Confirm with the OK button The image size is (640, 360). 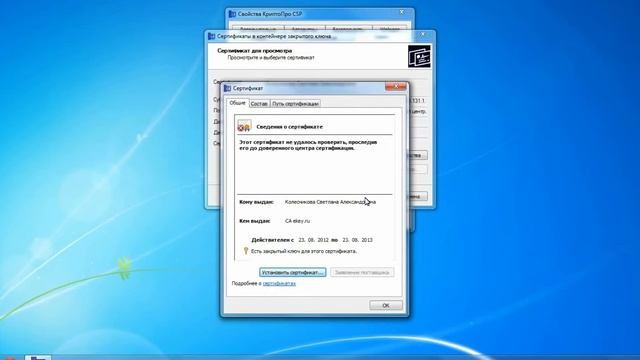(x=386, y=305)
